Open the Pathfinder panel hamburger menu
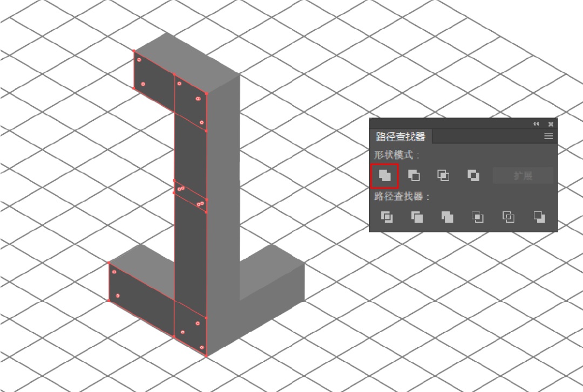 tap(548, 136)
